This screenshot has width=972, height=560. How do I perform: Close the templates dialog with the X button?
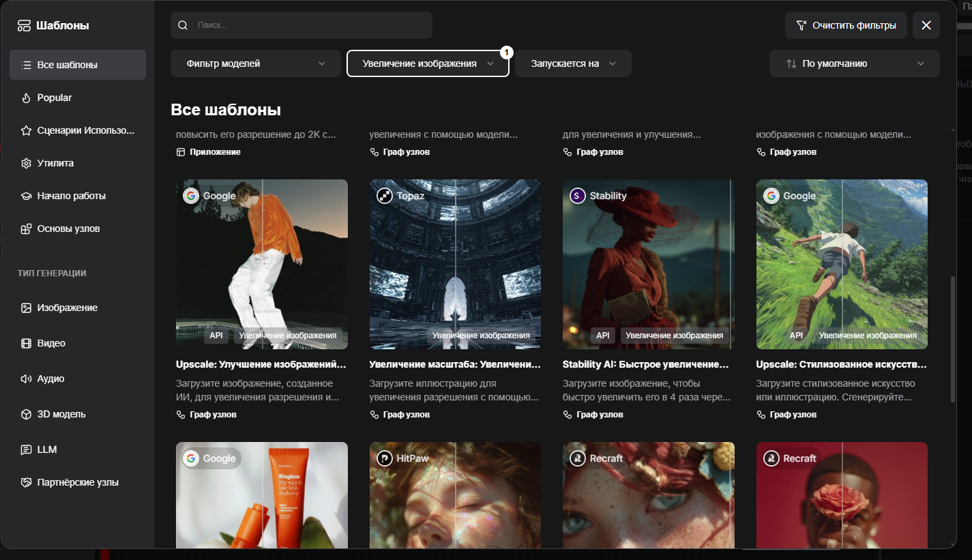point(926,25)
